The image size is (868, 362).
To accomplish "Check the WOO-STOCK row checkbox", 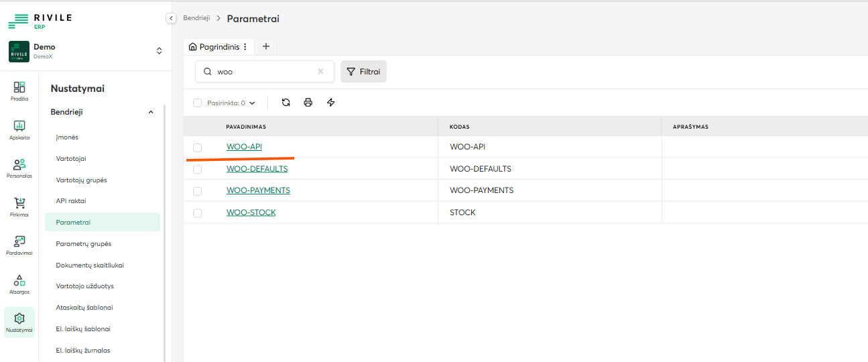I will coord(197,213).
